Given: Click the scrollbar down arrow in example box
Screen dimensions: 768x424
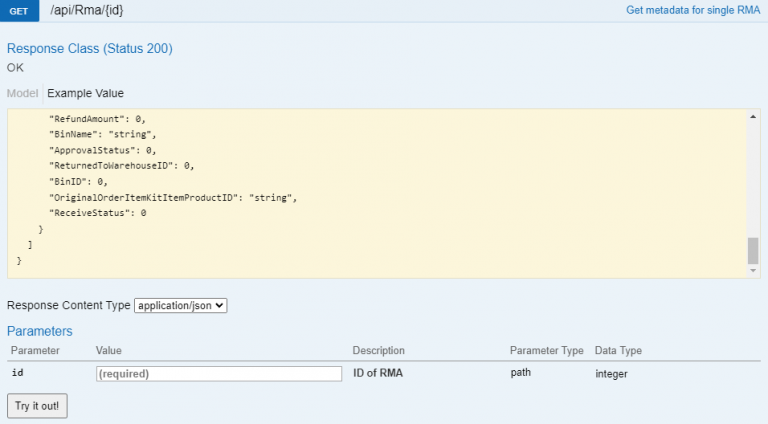Looking at the screenshot, I should pos(753,271).
